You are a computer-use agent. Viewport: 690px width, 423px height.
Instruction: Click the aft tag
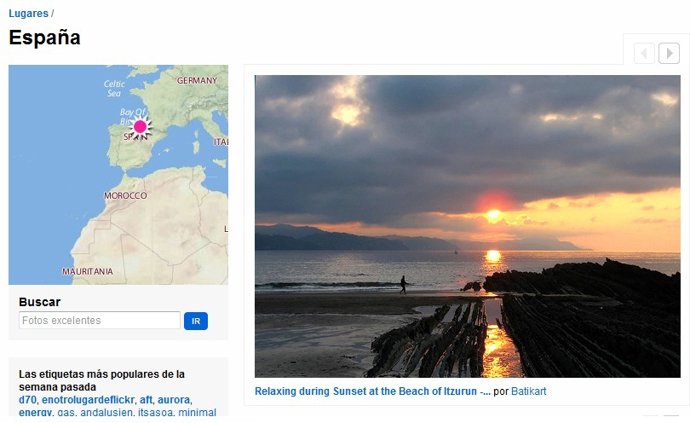point(146,400)
